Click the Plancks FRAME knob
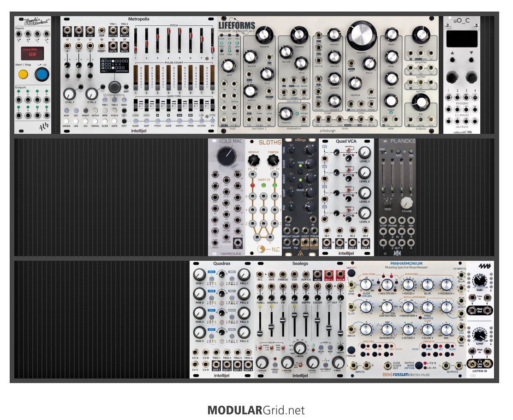 (406, 204)
